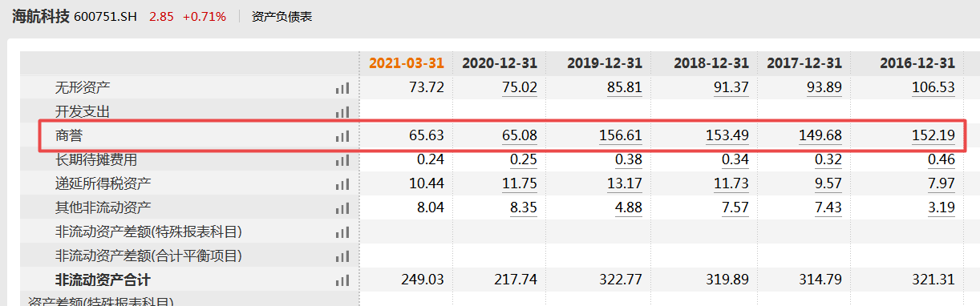Image resolution: width=980 pixels, height=306 pixels.
Task: Click 递延所得税资产 value 10.44
Action: [427, 183]
